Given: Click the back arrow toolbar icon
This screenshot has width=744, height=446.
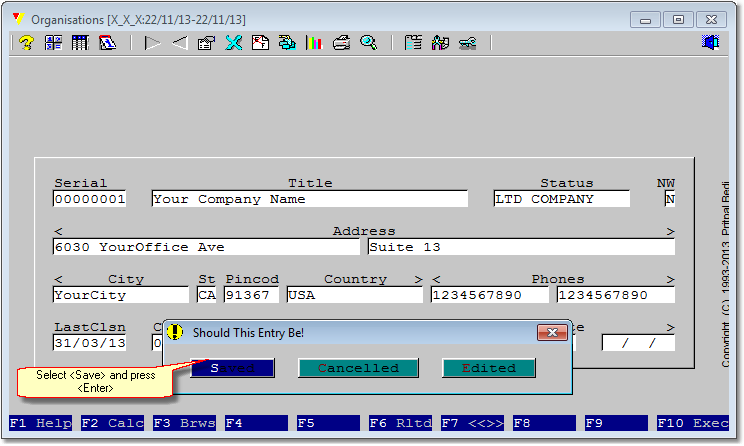Looking at the screenshot, I should (179, 43).
